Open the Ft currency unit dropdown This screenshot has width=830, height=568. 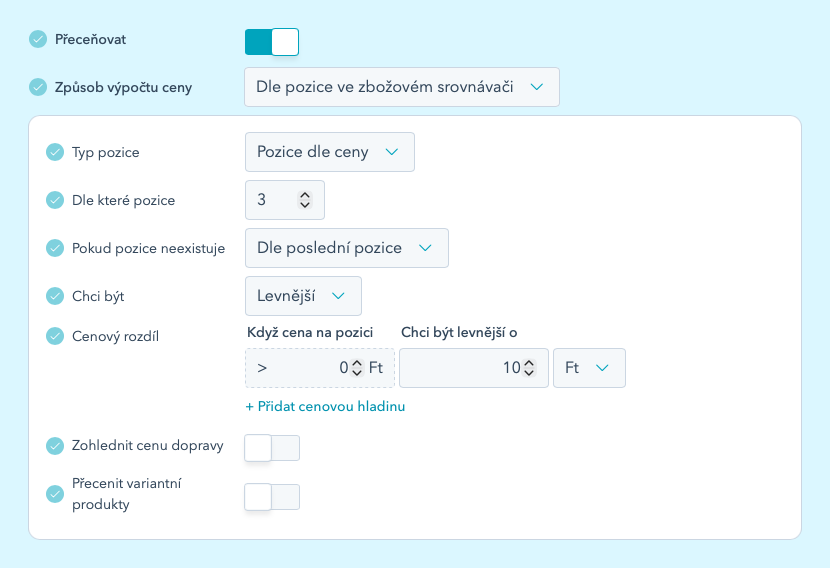coord(589,368)
